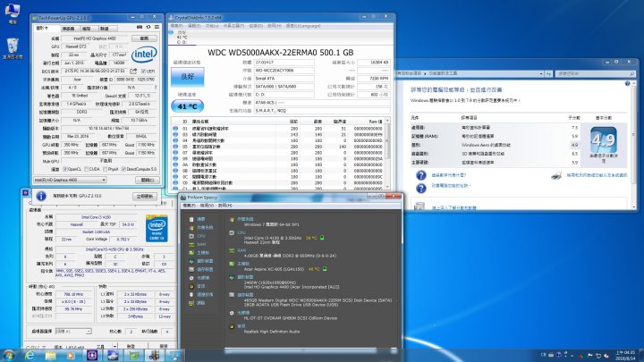Open Windows Media Player from the taskbar
Viewport: 644px width, 362px height.
tap(71, 356)
